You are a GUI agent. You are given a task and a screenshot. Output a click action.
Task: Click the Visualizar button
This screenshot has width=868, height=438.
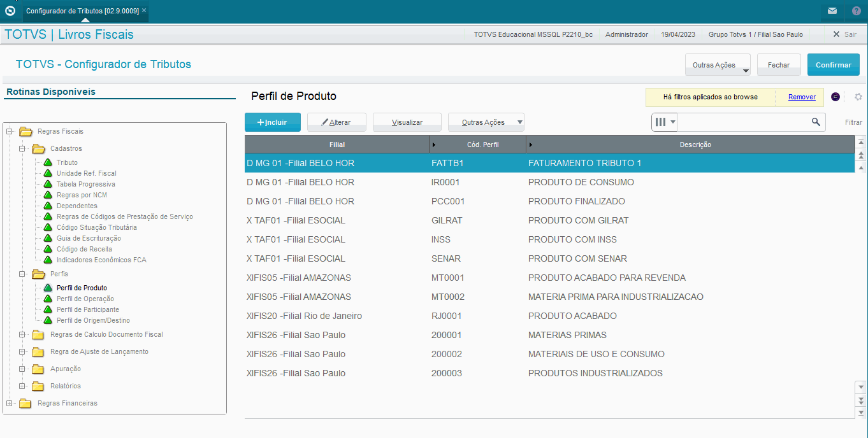point(407,122)
